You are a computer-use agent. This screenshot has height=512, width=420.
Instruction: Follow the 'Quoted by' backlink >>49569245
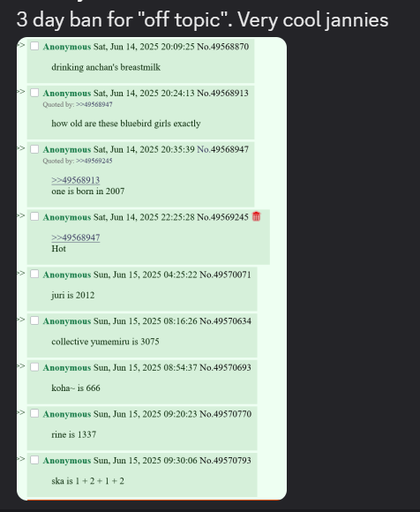pos(94,161)
